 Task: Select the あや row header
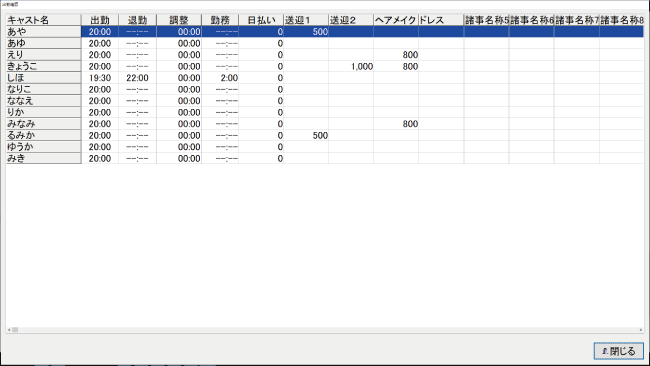click(x=44, y=32)
